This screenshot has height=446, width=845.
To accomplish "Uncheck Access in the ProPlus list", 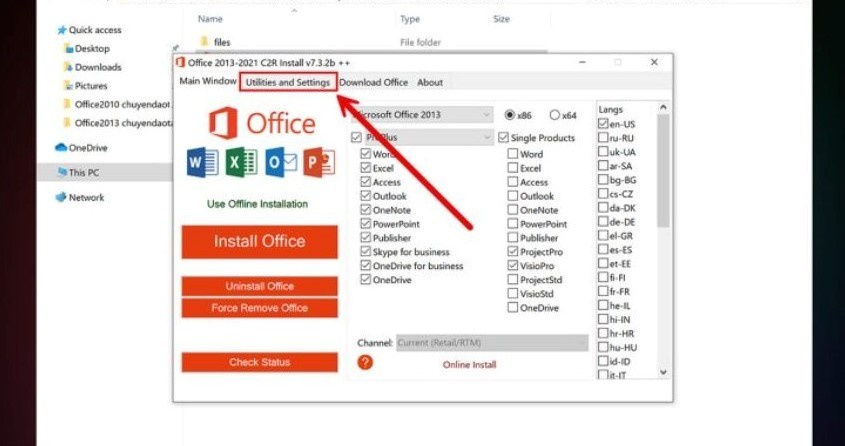I will pyautogui.click(x=365, y=182).
